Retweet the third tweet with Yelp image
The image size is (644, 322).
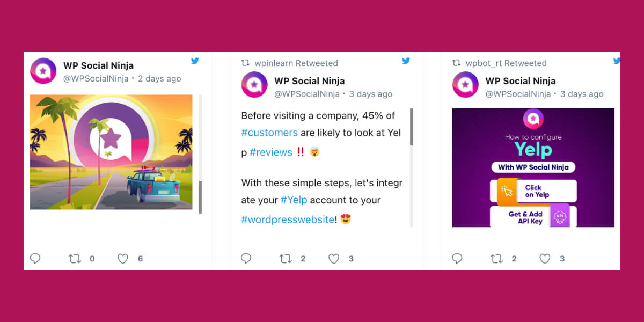pos(496,259)
